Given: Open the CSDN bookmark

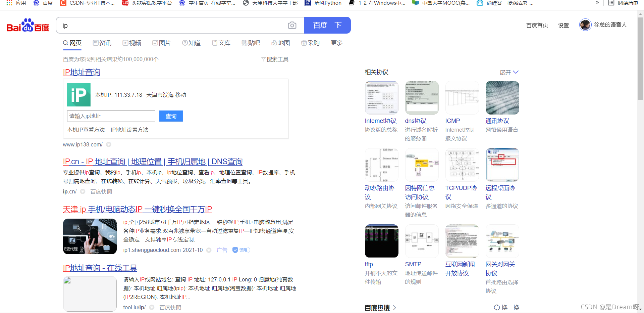Looking at the screenshot, I should (87, 3).
